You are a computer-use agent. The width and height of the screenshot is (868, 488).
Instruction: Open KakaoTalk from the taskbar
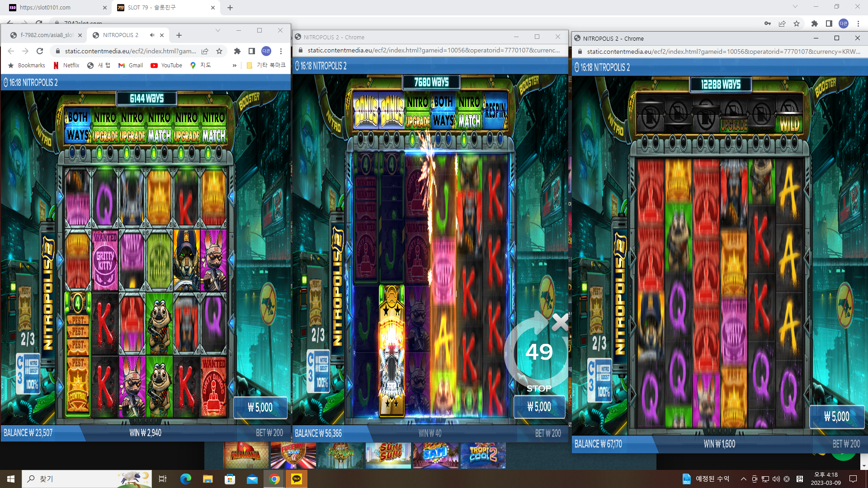[x=297, y=479]
